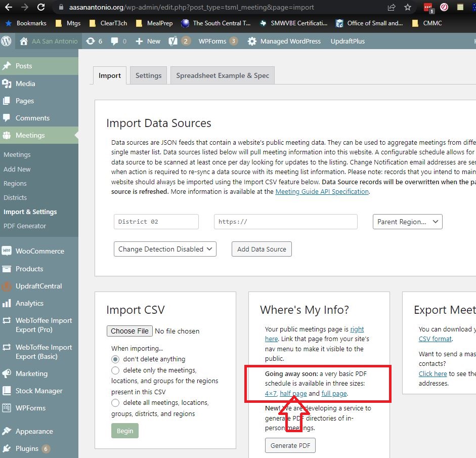Screen dimensions: 476x458
Task: Open the full page PDF link
Action: click(x=334, y=393)
